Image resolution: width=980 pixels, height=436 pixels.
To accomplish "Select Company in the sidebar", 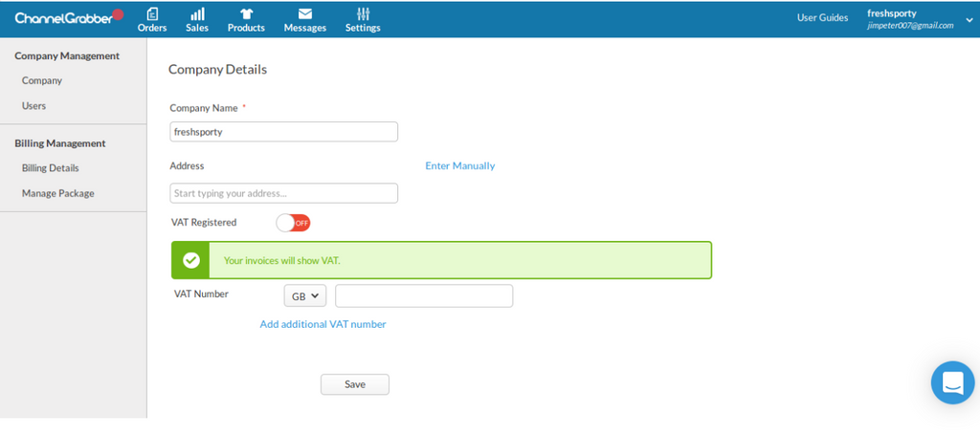I will click(42, 81).
